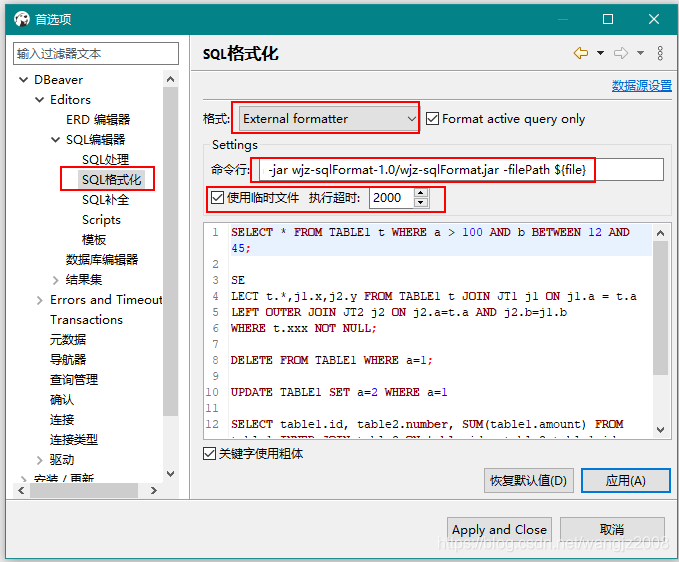Viewport: 679px width, 562px height.
Task: Click the 恢复默认值 restore defaults button
Action: tap(528, 481)
